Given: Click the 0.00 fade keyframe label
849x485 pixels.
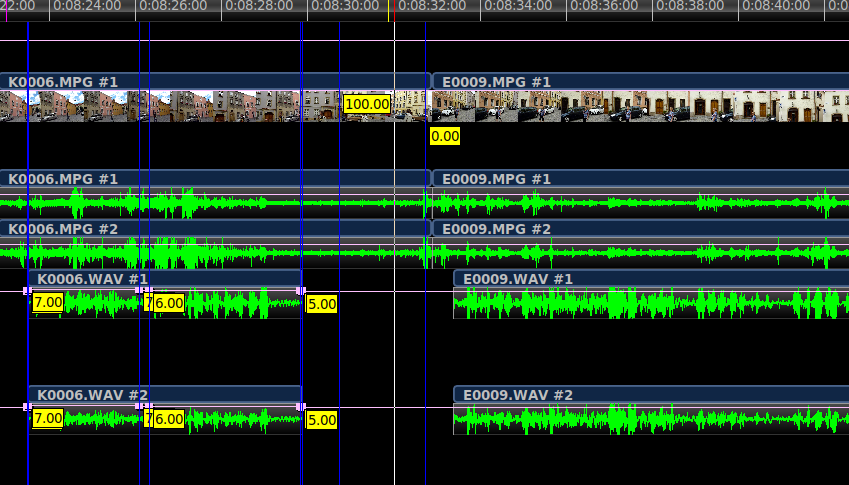Looking at the screenshot, I should point(445,136).
